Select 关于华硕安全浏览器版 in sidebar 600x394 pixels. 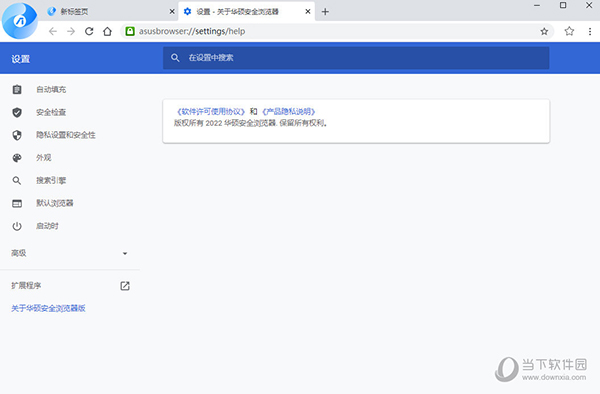tap(48, 308)
